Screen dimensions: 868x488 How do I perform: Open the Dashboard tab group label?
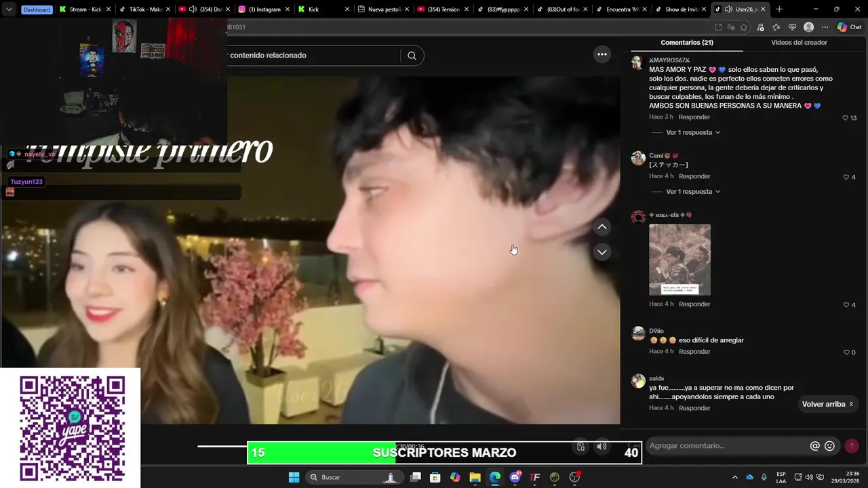click(x=37, y=9)
